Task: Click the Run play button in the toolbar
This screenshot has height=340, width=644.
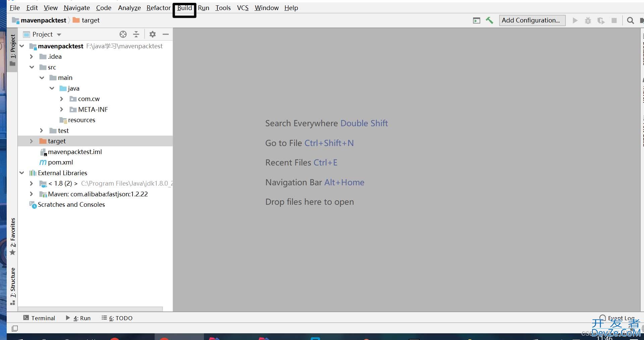Action: pyautogui.click(x=575, y=20)
